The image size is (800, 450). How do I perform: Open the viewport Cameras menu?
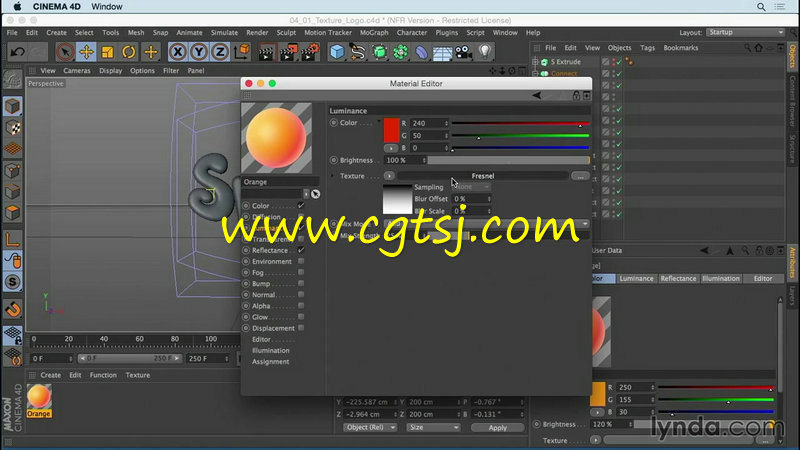pyautogui.click(x=77, y=70)
